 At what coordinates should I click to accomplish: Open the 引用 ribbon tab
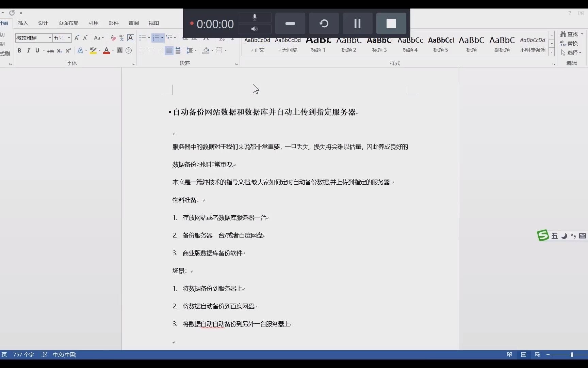coord(93,23)
